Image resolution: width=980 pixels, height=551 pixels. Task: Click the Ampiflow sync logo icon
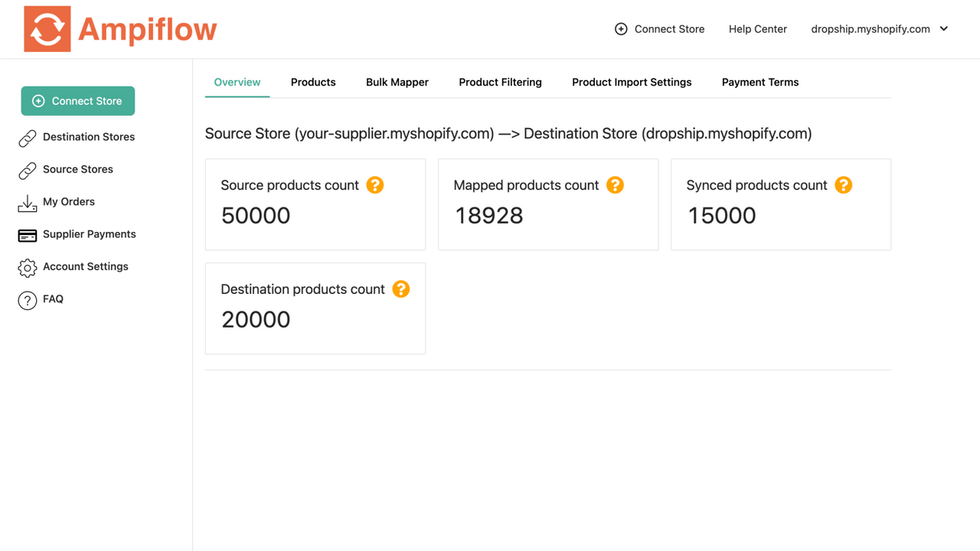click(47, 29)
